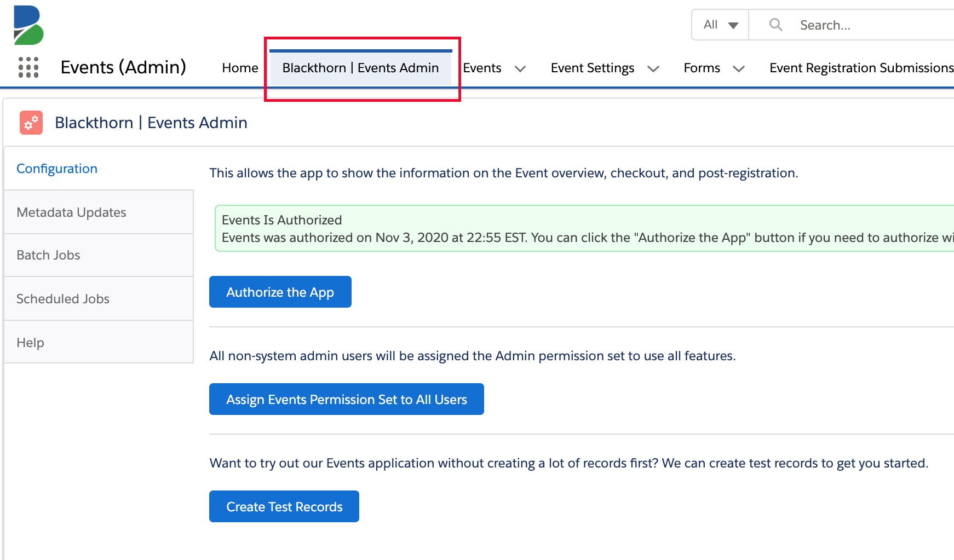
Task: Open the Events navigation tab
Action: pos(482,68)
